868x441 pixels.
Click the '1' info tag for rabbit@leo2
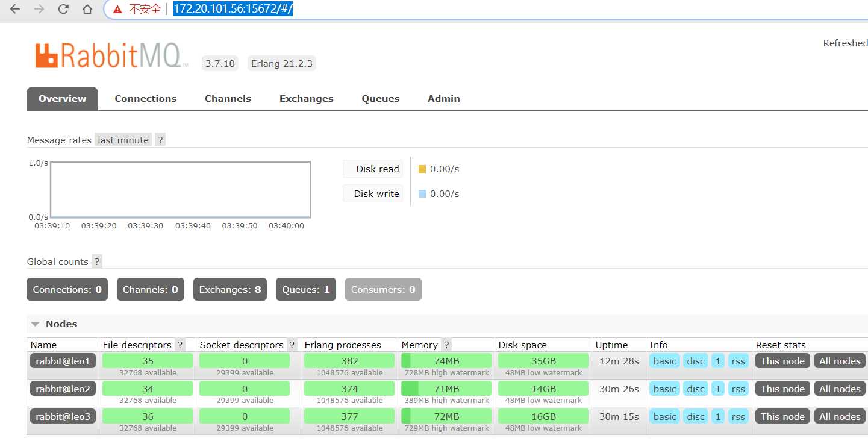[x=718, y=389]
